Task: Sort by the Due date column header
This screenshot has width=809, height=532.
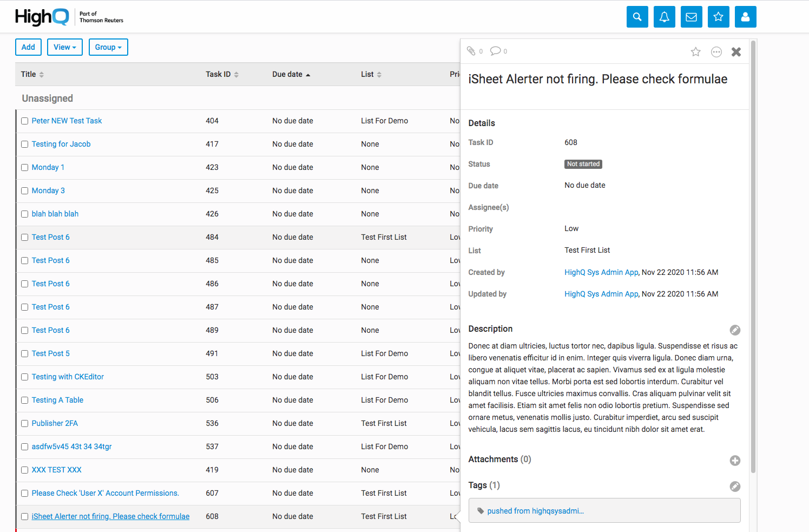Action: click(291, 75)
